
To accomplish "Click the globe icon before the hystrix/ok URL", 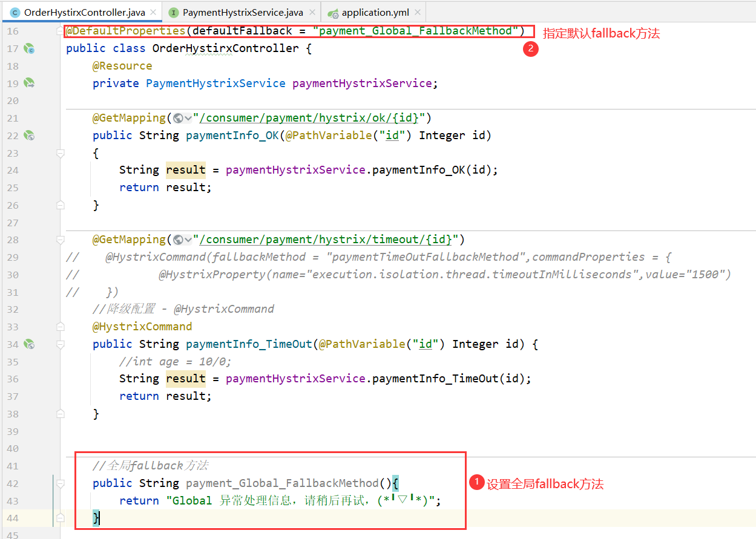I will point(178,118).
